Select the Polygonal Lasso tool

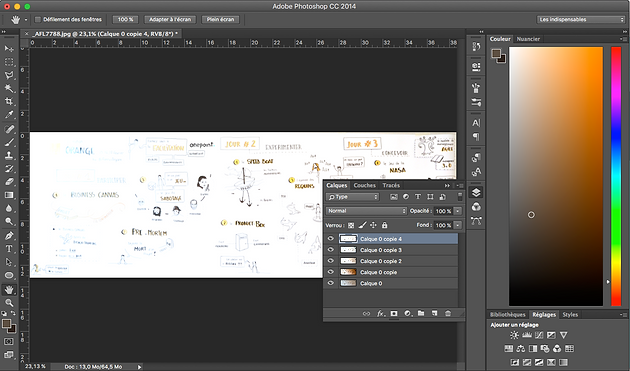tap(9, 75)
